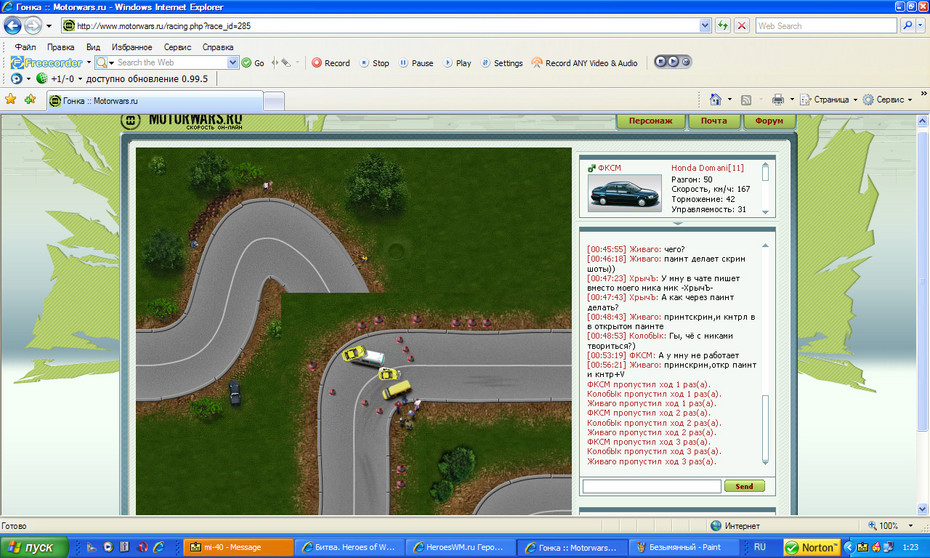Click the Norton tray button
The image size is (930, 558).
click(x=811, y=547)
